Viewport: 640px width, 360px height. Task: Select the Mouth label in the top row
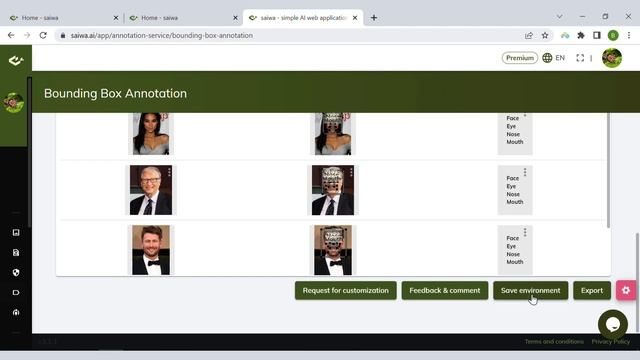click(x=515, y=142)
